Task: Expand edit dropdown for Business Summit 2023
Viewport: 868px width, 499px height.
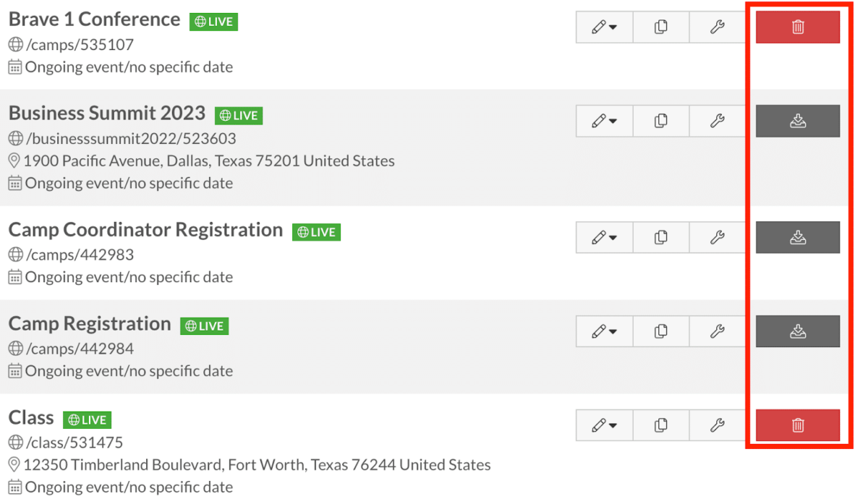Action: tap(604, 121)
